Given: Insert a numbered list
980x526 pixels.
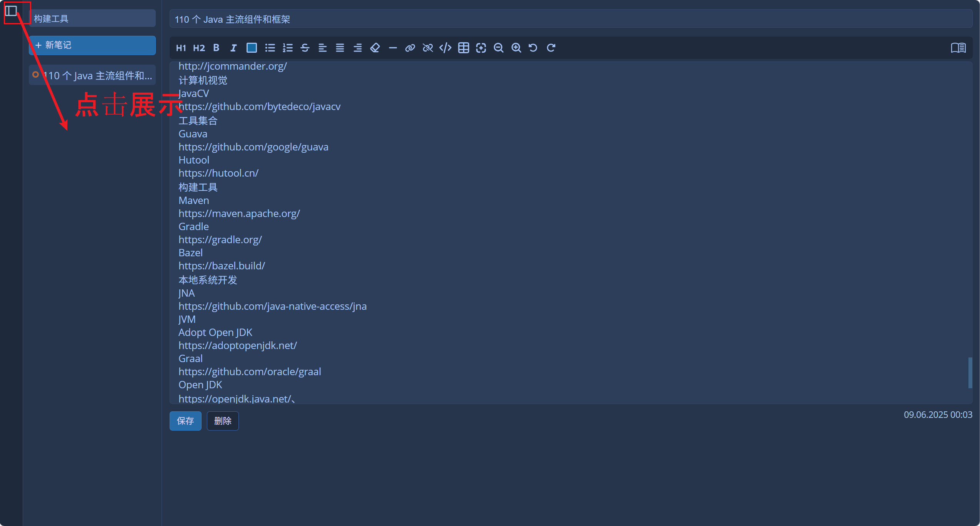Looking at the screenshot, I should click(288, 48).
